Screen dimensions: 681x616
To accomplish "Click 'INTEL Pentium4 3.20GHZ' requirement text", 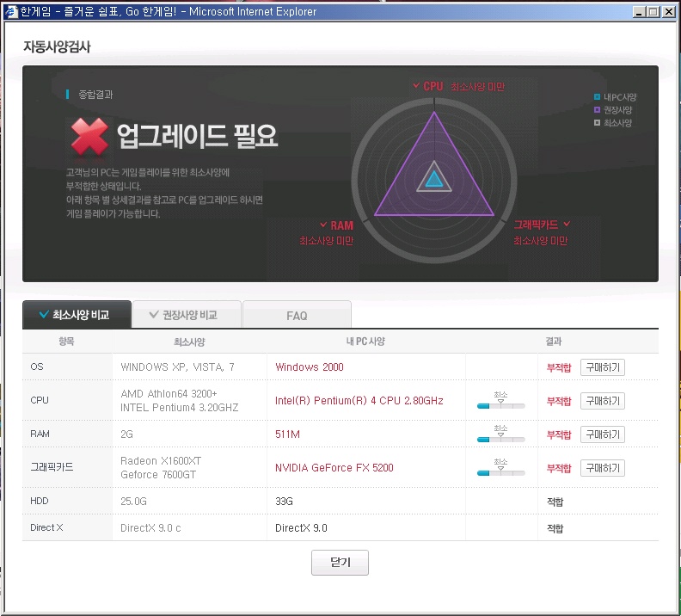I will (180, 408).
